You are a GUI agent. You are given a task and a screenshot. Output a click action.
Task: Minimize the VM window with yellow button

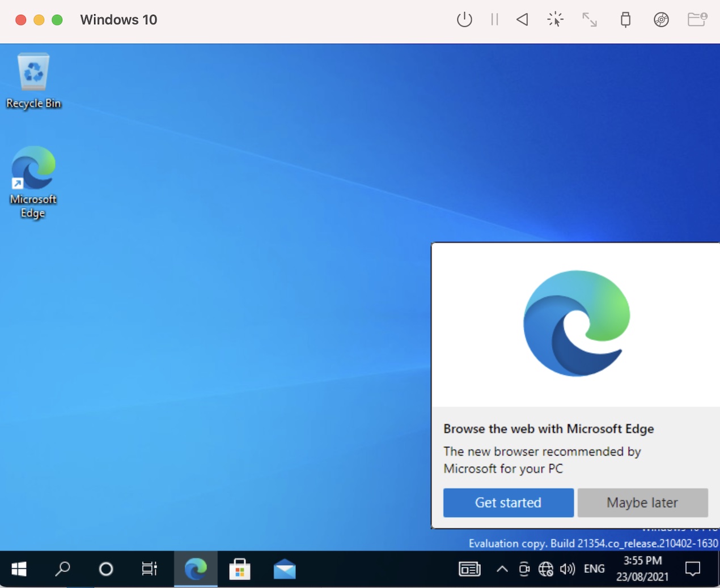point(39,20)
